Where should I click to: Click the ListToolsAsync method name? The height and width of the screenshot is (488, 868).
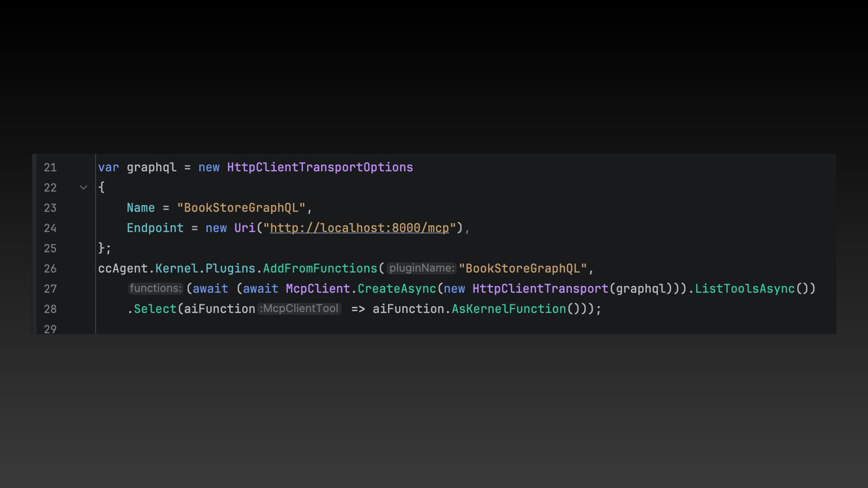(744, 289)
